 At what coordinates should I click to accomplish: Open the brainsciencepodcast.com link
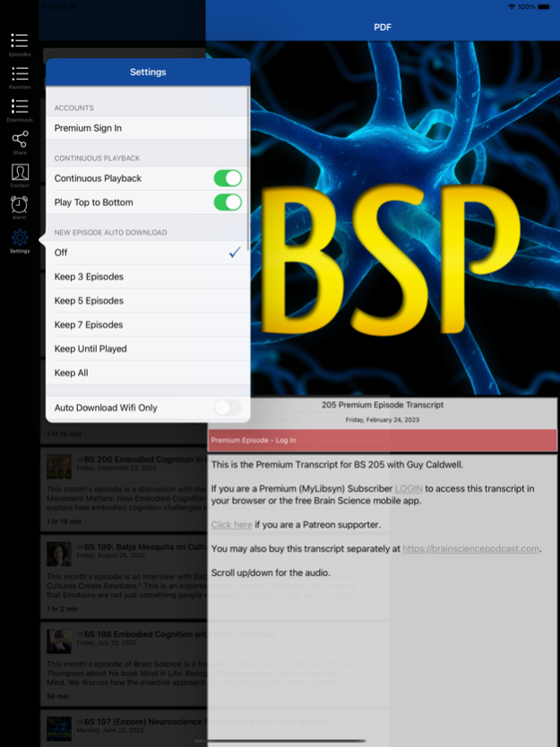coord(471,549)
